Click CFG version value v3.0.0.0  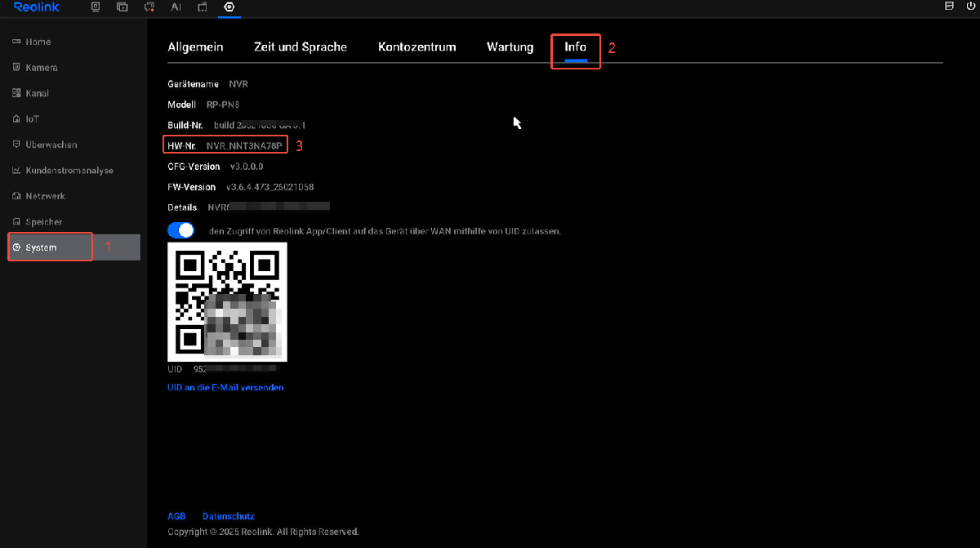pyautogui.click(x=247, y=167)
